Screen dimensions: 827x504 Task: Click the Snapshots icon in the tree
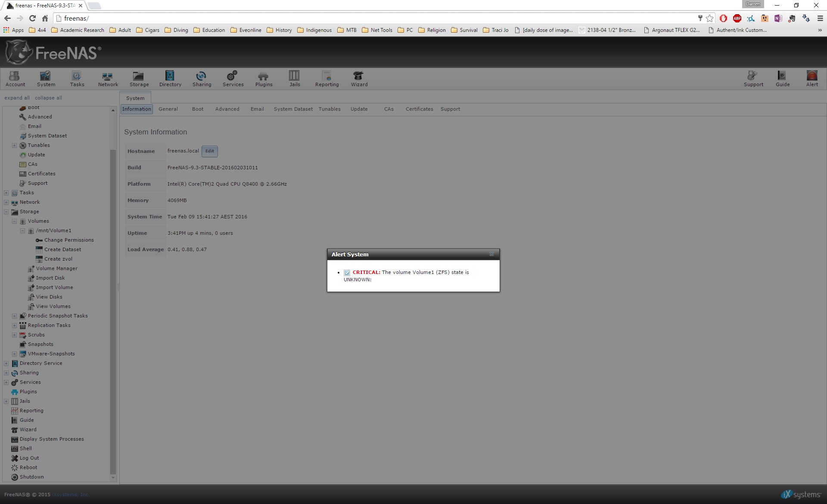(x=23, y=344)
